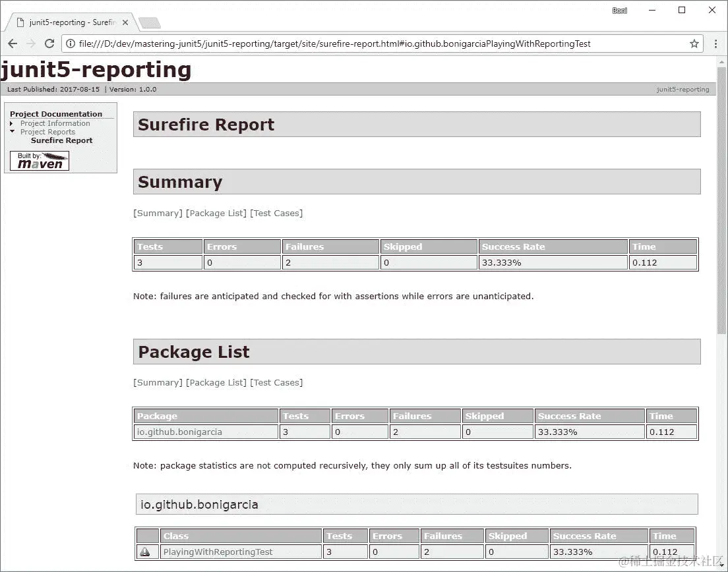Close the junit5-reporting tab
728x572 pixels.
click(125, 22)
